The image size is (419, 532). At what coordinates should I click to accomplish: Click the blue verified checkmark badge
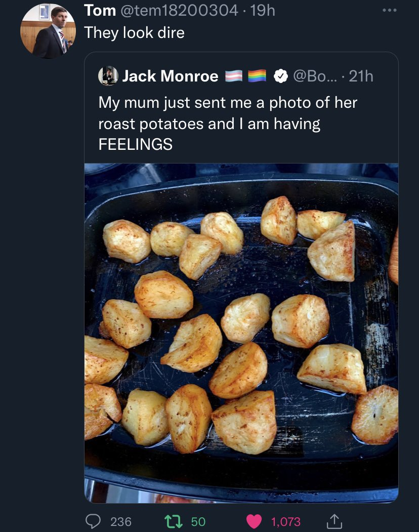tap(280, 76)
